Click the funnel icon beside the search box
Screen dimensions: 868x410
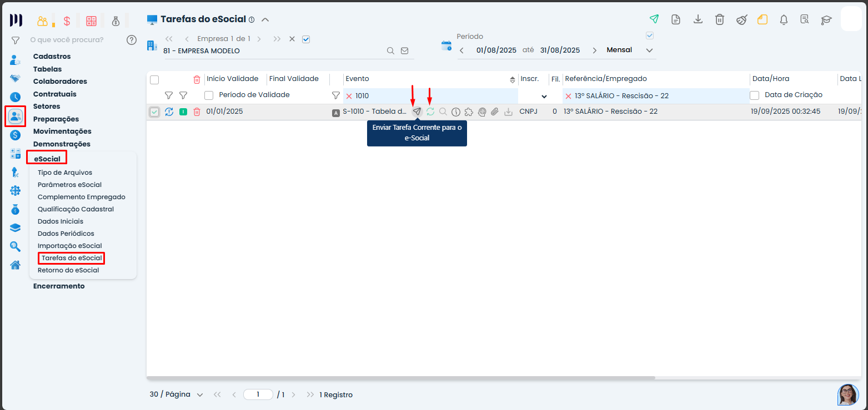(16, 40)
